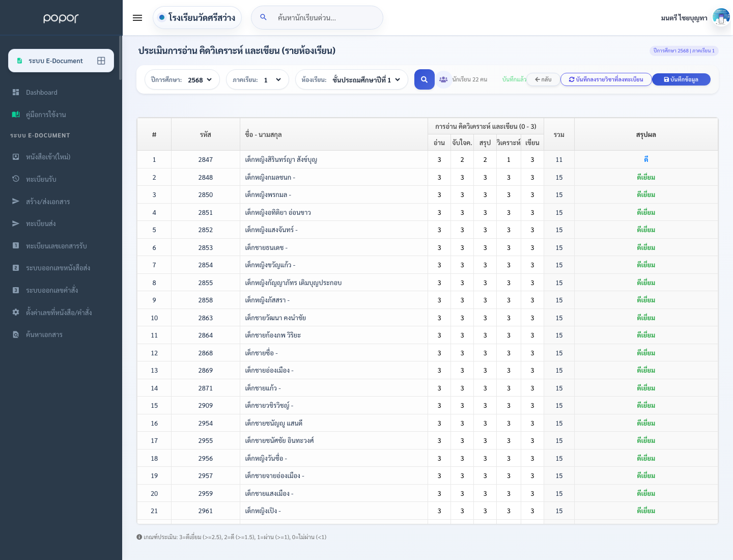This screenshot has width=733, height=560.
Task: Open the user manual book icon
Action: click(16, 115)
